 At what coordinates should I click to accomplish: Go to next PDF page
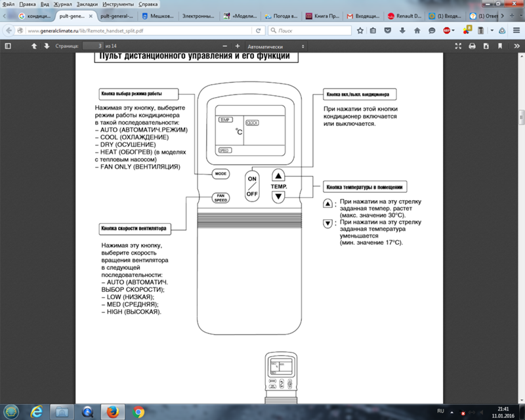coord(47,46)
